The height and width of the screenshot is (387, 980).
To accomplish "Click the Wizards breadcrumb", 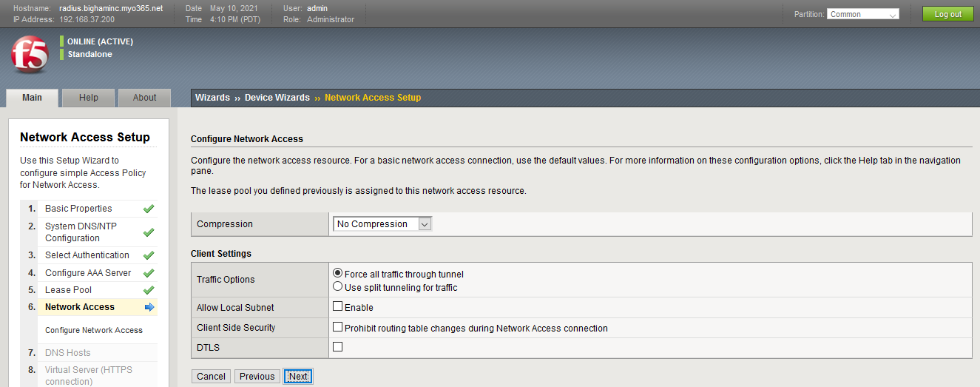I will click(212, 98).
